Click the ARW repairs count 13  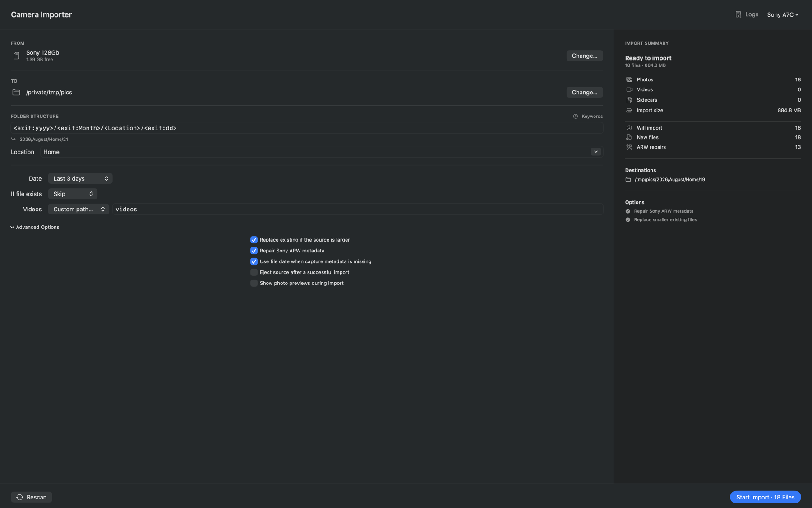tap(798, 147)
